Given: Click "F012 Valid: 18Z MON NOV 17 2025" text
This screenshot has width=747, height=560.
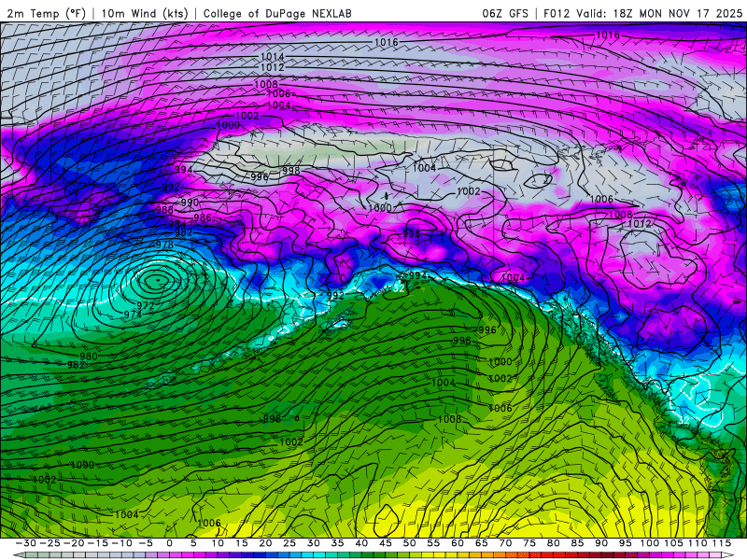Looking at the screenshot, I should tap(642, 13).
